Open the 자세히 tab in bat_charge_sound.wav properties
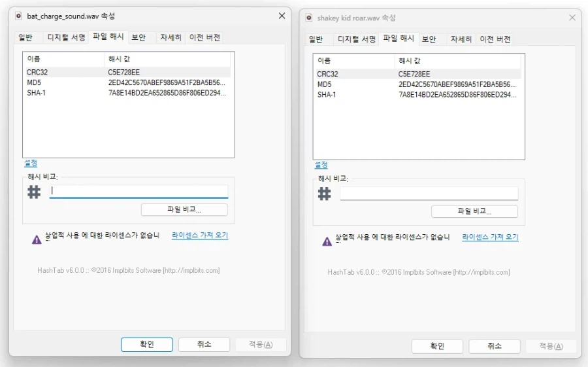The height and width of the screenshot is (367, 588). point(171,37)
